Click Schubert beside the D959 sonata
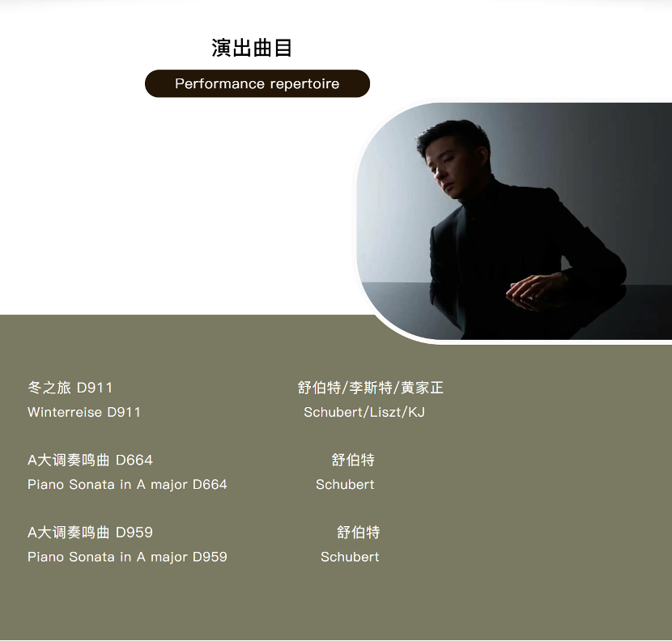Image resolution: width=672 pixels, height=641 pixels. pyautogui.click(x=350, y=557)
